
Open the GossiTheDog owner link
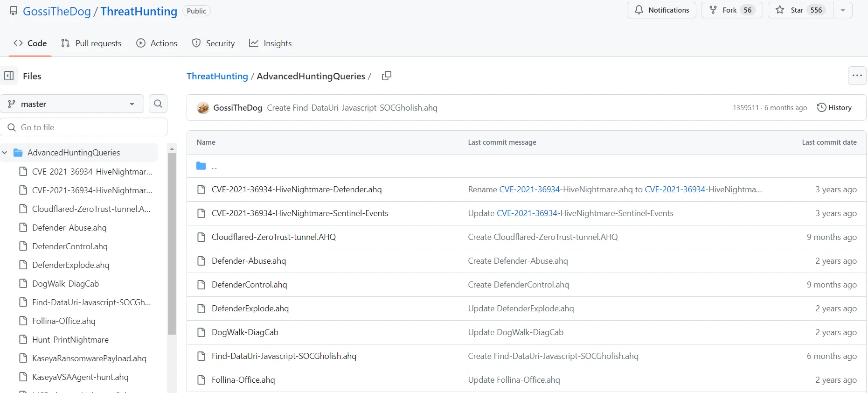[x=57, y=11]
